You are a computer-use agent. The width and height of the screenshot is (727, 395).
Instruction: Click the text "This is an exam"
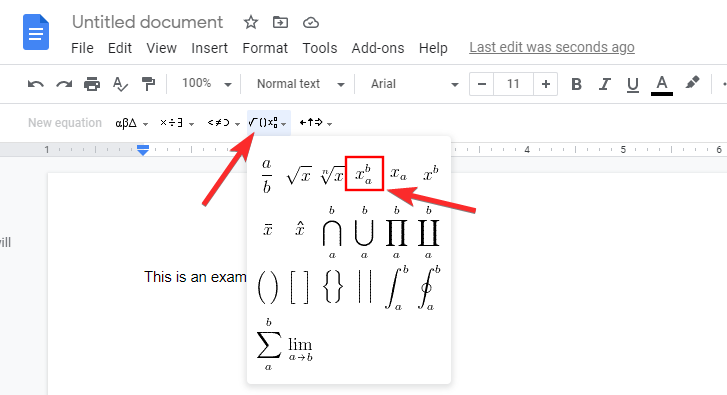click(x=195, y=277)
